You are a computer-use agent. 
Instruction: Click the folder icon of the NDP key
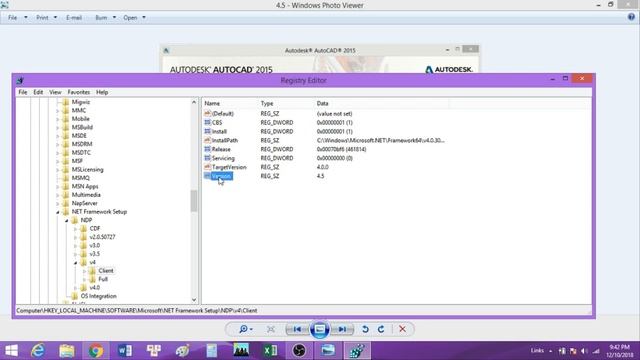point(74,220)
